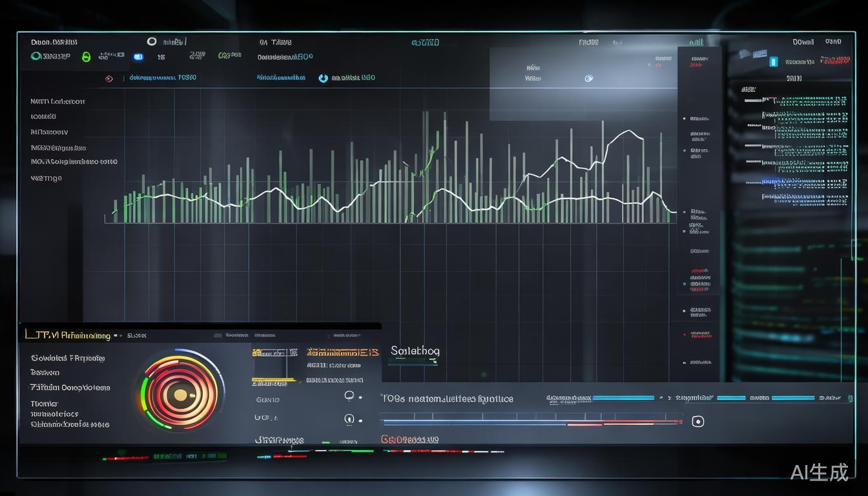This screenshot has height=496, width=868.
Task: Click the green lock icon in header row
Action: pyautogui.click(x=86, y=57)
